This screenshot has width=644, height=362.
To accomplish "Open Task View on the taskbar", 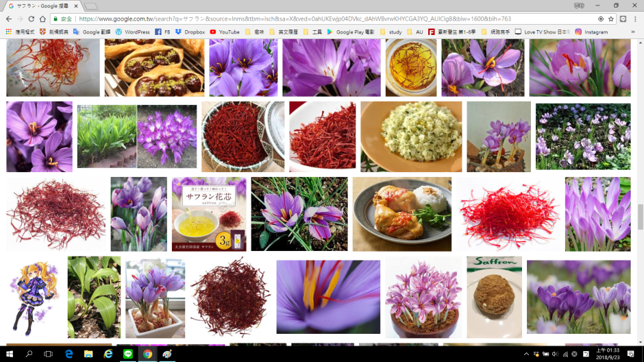I will click(x=49, y=354).
